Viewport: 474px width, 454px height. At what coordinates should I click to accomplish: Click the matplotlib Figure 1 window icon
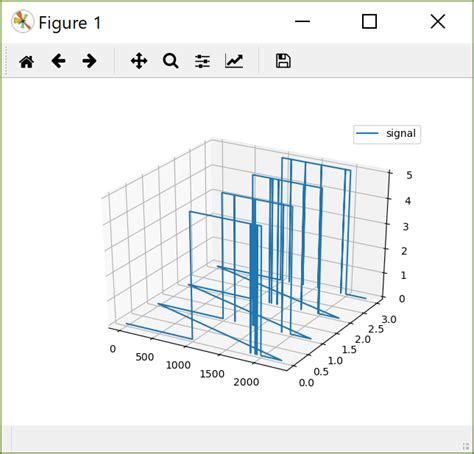[x=22, y=22]
